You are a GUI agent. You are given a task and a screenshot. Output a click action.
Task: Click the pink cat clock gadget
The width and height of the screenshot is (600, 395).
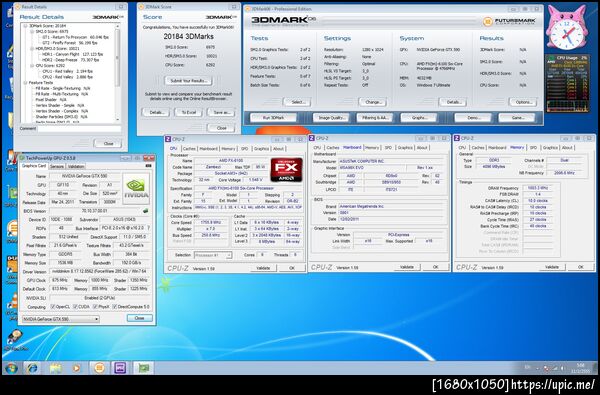566,28
